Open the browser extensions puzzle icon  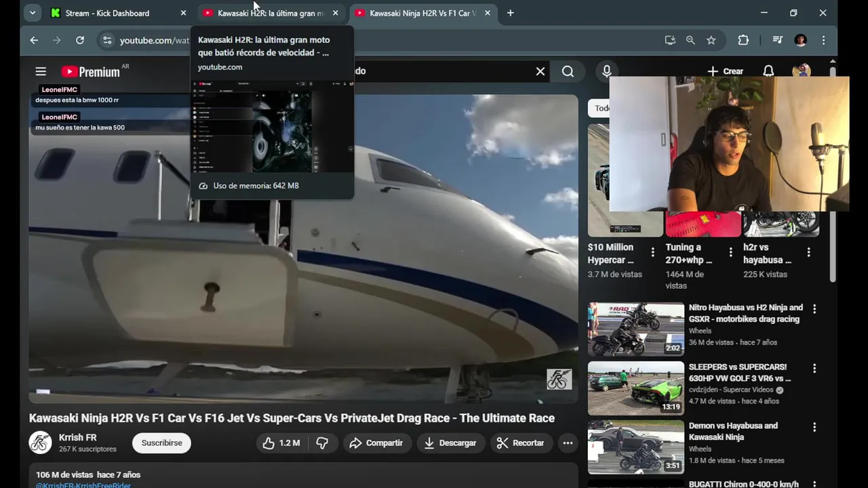[743, 41]
